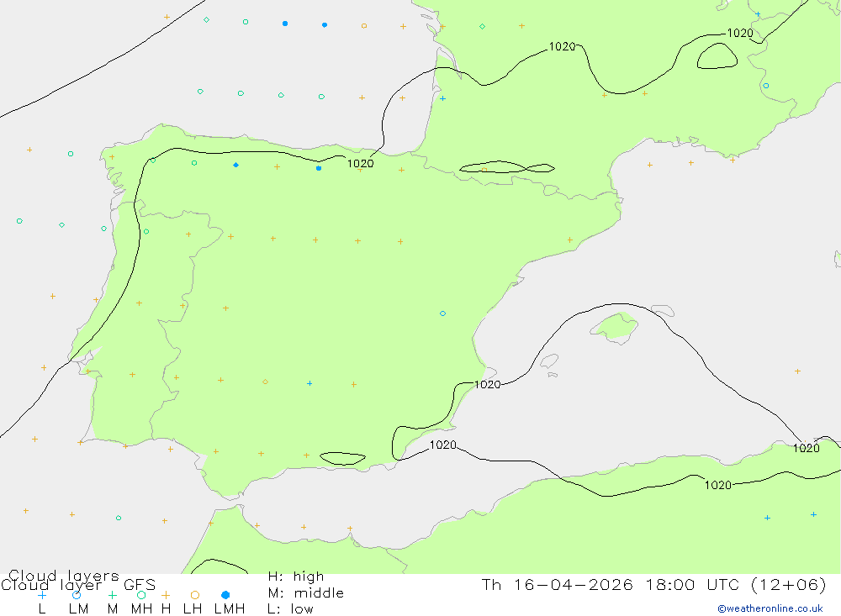The image size is (841, 616).
Task: Click the solid blue LMH legend dot
Action: point(225,595)
